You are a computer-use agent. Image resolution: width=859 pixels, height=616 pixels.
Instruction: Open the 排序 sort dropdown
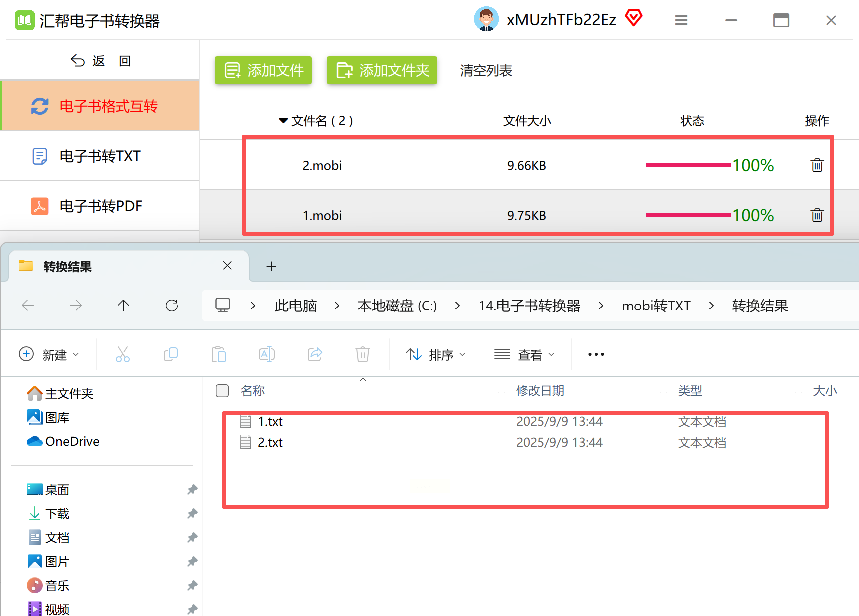pyautogui.click(x=435, y=355)
